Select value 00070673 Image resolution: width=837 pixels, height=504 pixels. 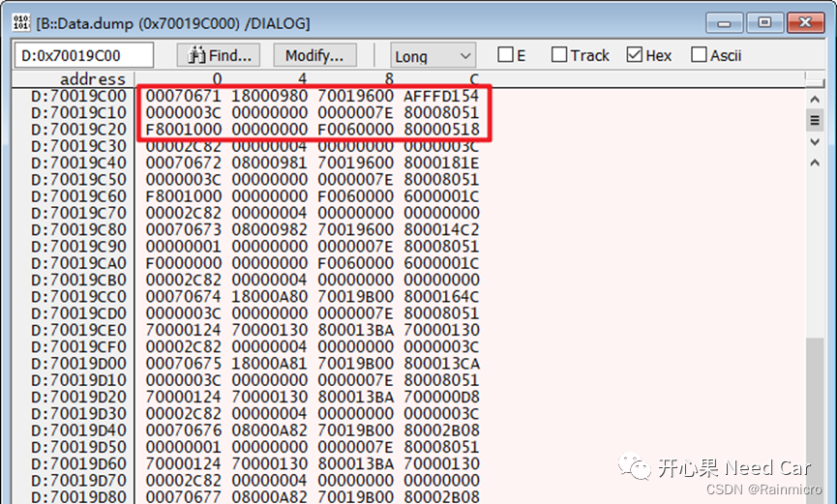tap(184, 229)
